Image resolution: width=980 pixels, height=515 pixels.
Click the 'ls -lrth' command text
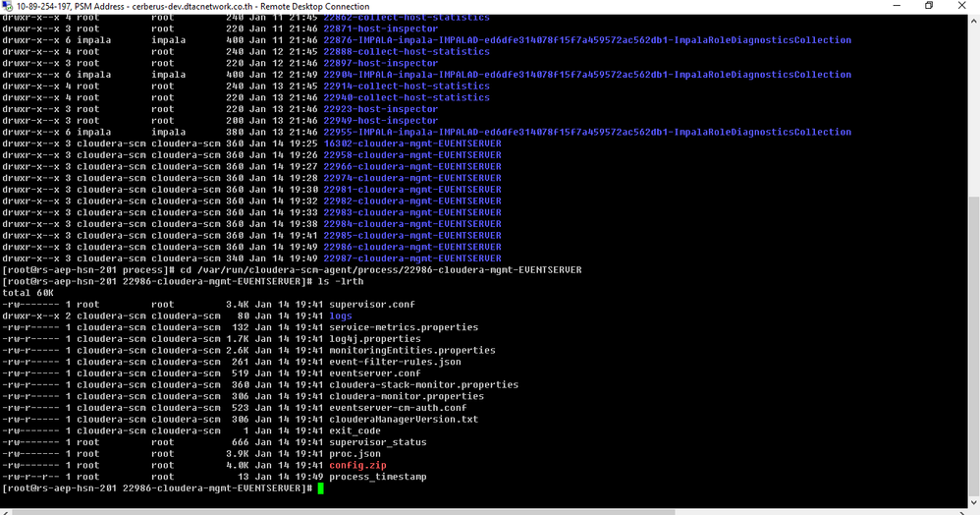point(341,281)
